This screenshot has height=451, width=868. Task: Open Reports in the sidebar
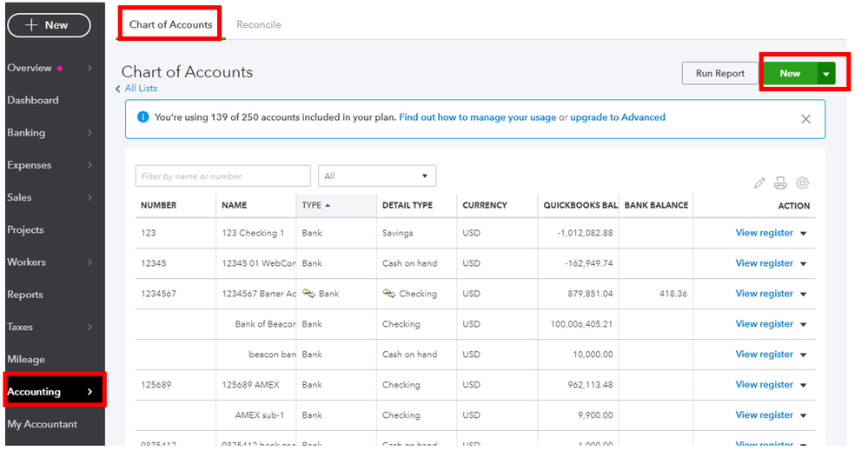click(25, 295)
